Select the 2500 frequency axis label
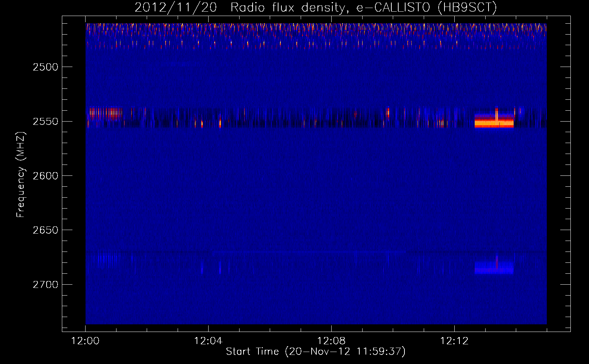589x364 pixels. 45,67
